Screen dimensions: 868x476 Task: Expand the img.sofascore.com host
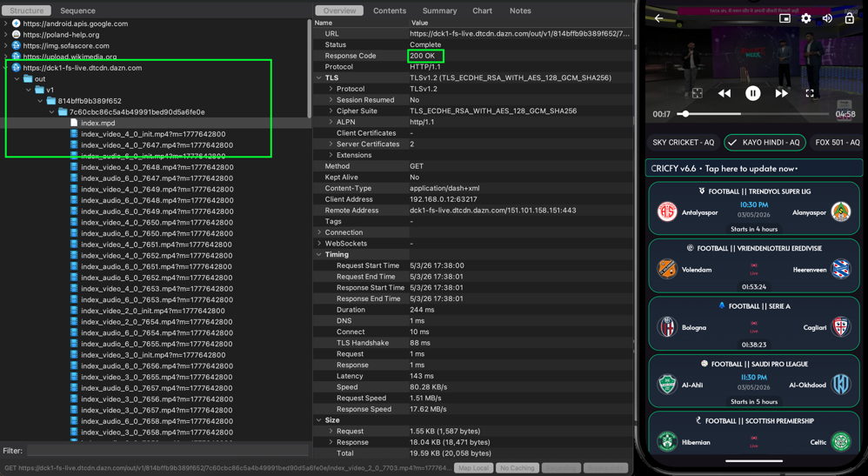tap(6, 45)
